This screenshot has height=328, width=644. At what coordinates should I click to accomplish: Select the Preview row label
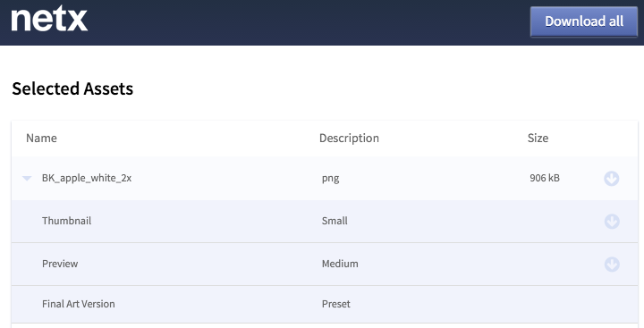tap(60, 264)
